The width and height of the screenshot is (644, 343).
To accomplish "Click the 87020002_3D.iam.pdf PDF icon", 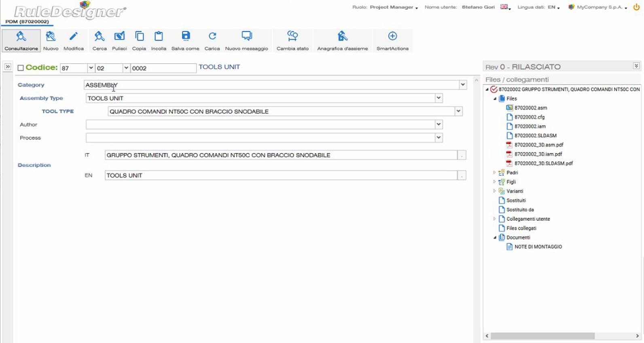I will (510, 154).
